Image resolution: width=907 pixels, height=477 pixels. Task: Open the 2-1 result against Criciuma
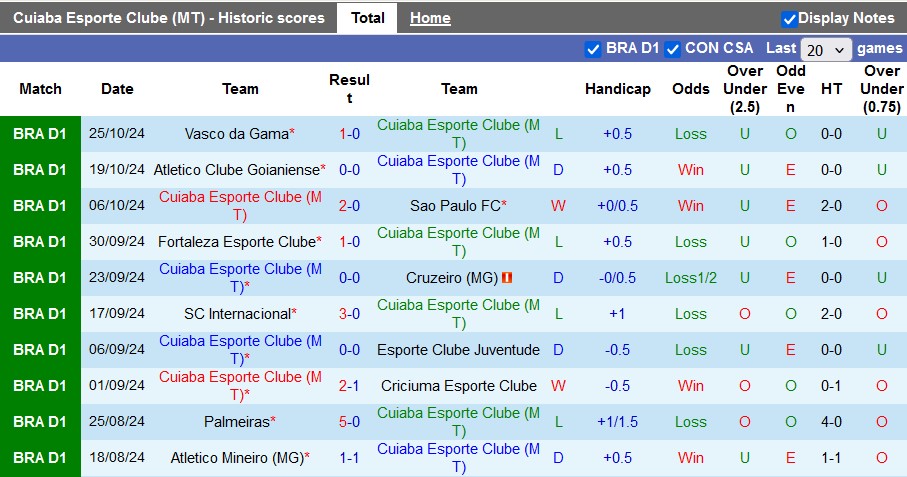349,386
